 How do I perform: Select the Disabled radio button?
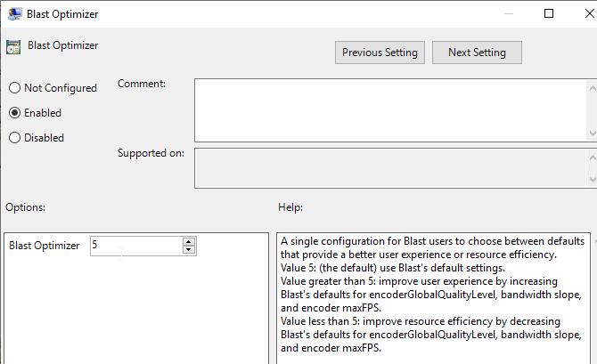(14, 138)
